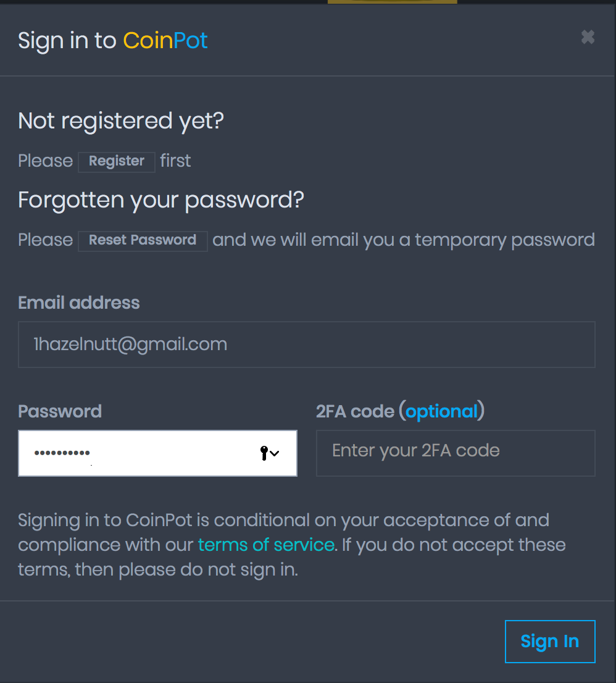Close the CoinPot sign-in dialog
Image resolution: width=616 pixels, height=683 pixels.
pos(588,37)
